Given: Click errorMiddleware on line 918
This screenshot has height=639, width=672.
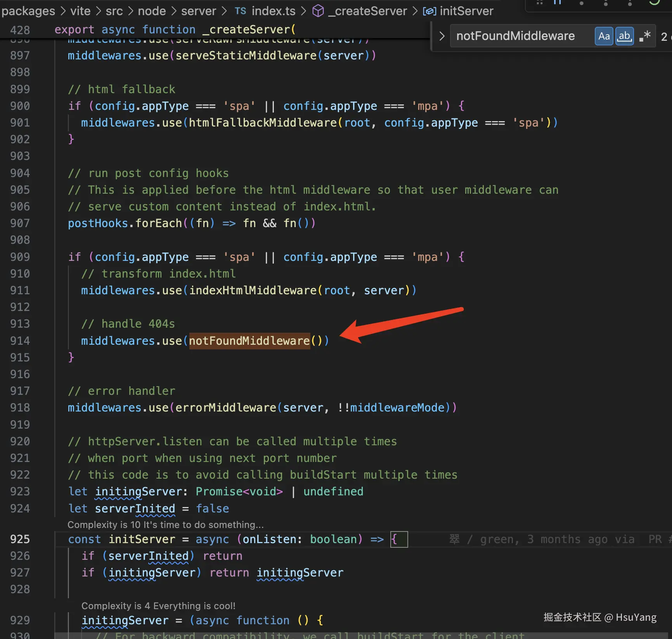Looking at the screenshot, I should coord(226,408).
